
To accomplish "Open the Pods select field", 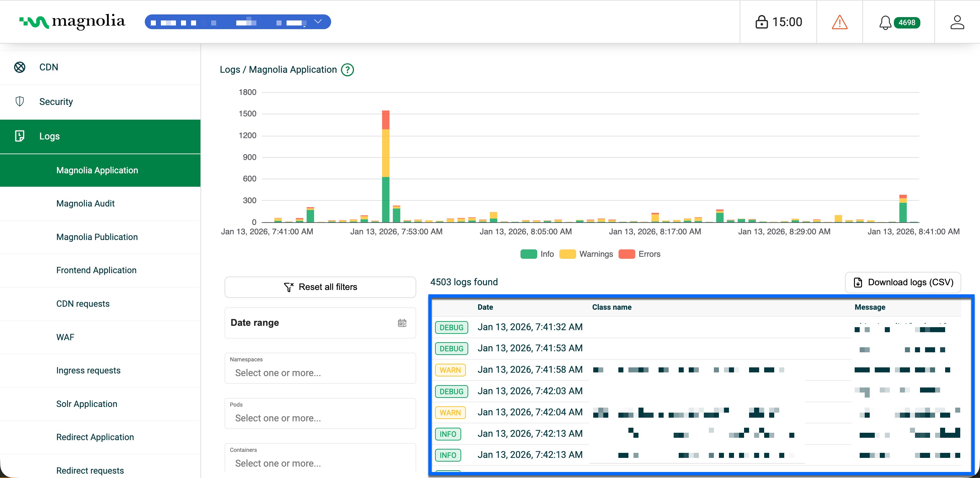I will click(x=320, y=414).
